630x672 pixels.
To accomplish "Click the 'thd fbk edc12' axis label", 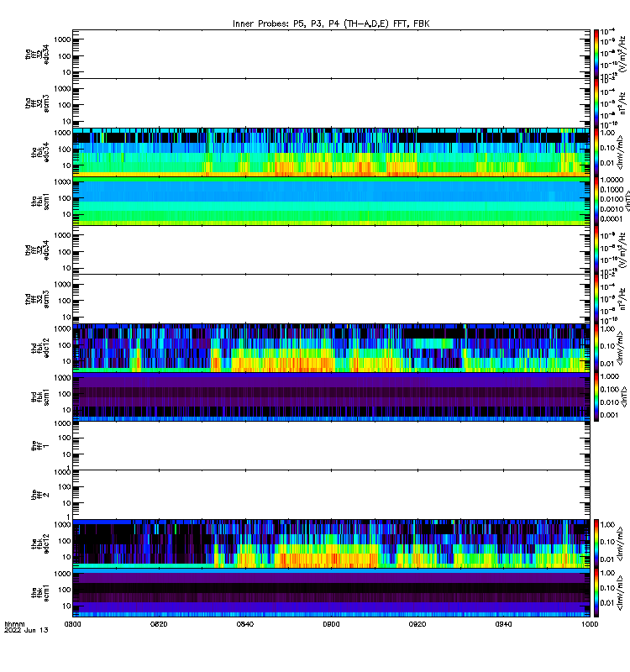I will 39,348.
